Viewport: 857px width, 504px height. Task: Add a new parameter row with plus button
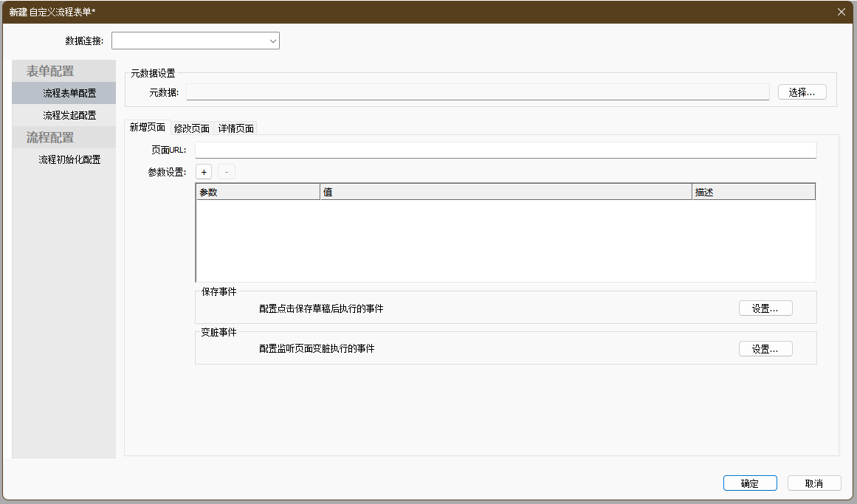(x=204, y=172)
